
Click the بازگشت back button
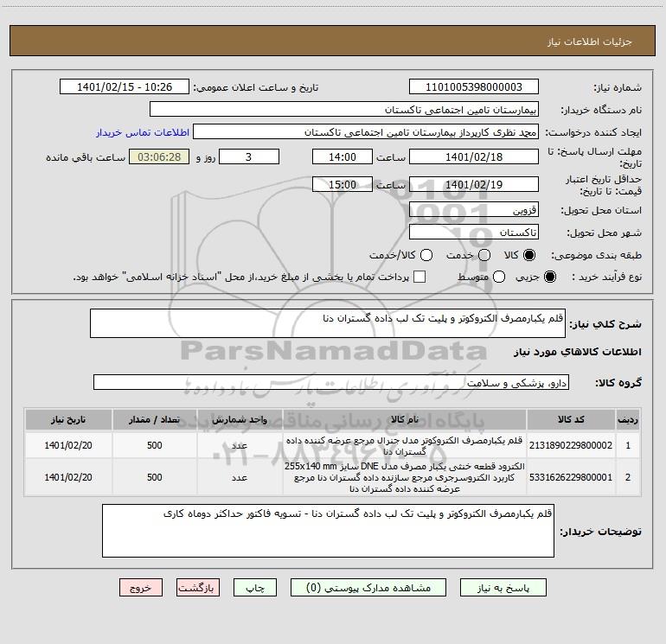point(198,588)
